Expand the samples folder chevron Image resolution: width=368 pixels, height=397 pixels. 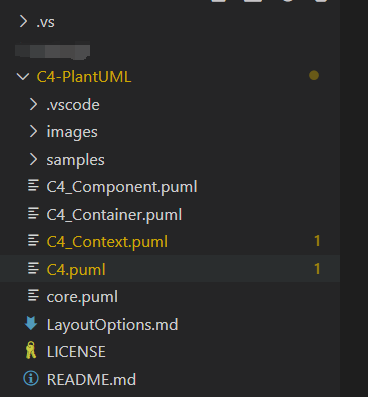tap(33, 159)
